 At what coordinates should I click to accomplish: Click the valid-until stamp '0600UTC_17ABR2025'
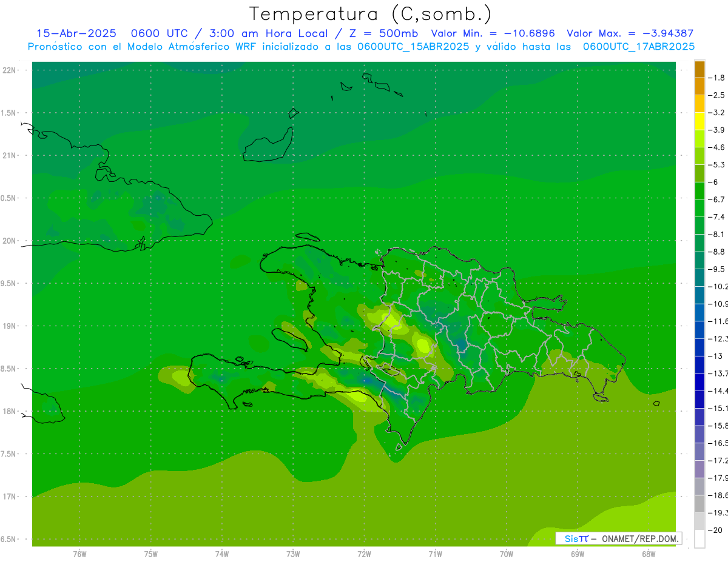click(x=639, y=47)
